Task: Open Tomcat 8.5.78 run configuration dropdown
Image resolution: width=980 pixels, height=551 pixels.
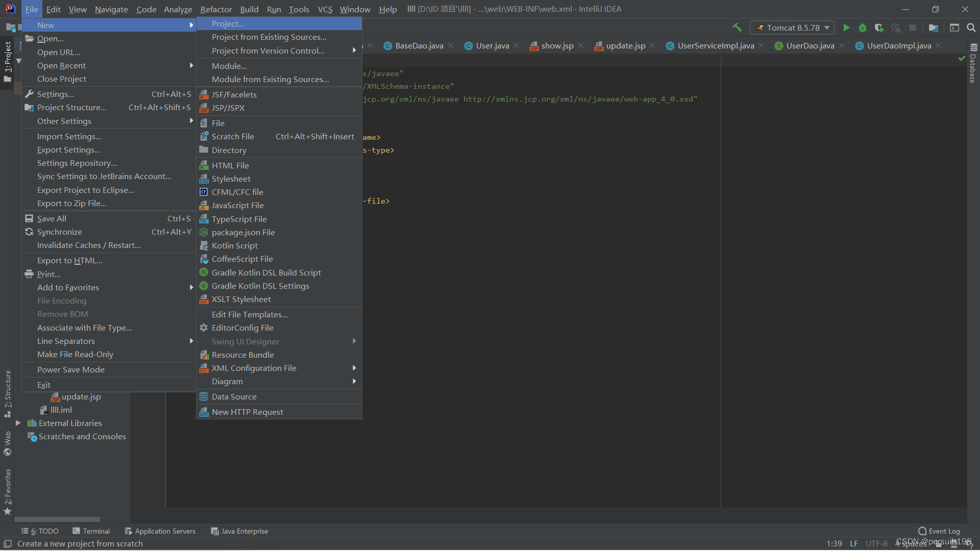Action: (792, 28)
